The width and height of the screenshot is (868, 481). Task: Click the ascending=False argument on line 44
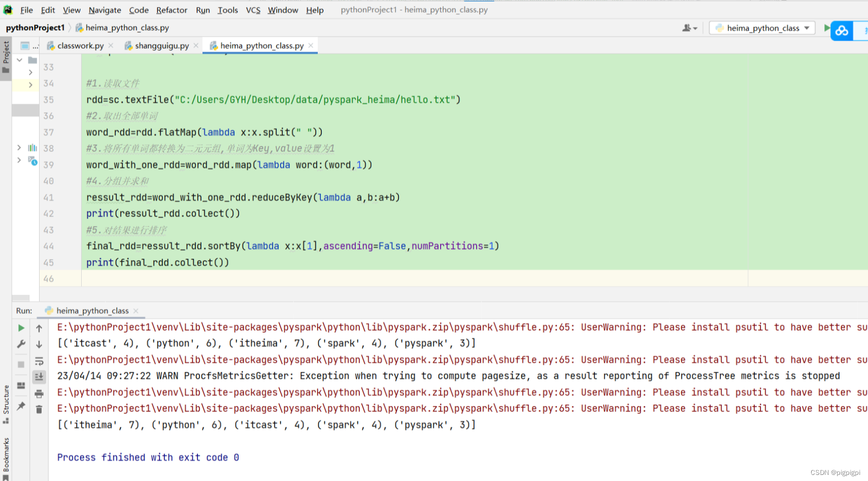pyautogui.click(x=364, y=246)
